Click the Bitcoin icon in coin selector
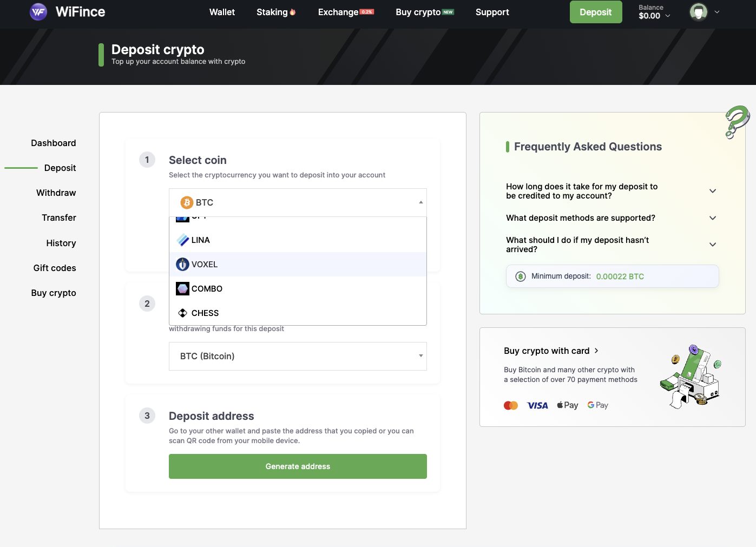The height and width of the screenshot is (547, 756). coord(187,202)
